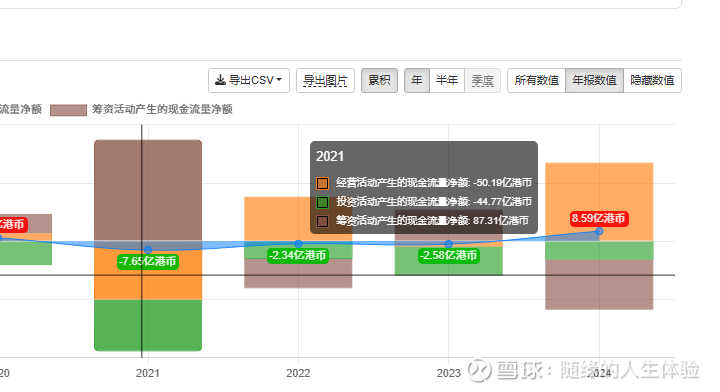Switch to 半年 period tab
Screen dimensions: 720x392
(447, 81)
